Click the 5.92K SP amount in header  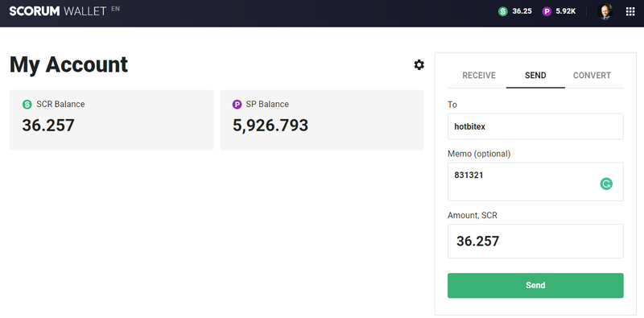click(x=566, y=11)
